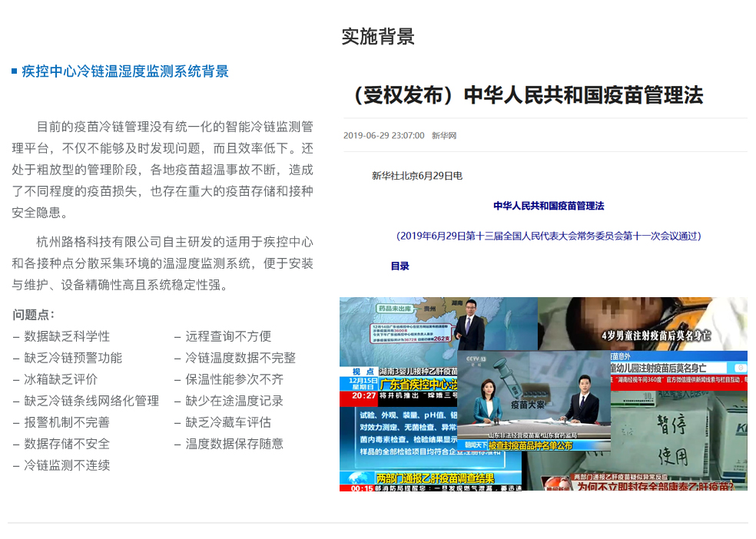Viewport: 756px width, 539px height.
Task: Click the small bold blue 中华人民共和国疫苗管理法 title
Action: coord(549,206)
